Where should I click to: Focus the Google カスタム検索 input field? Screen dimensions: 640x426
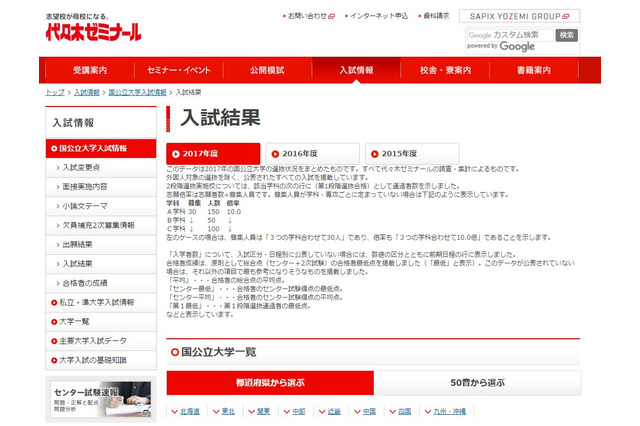click(510, 35)
